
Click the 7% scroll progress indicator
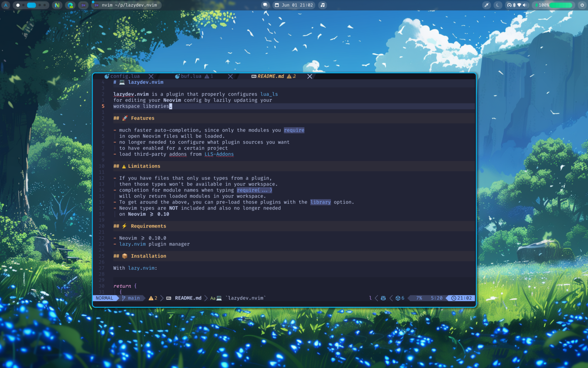pos(419,298)
